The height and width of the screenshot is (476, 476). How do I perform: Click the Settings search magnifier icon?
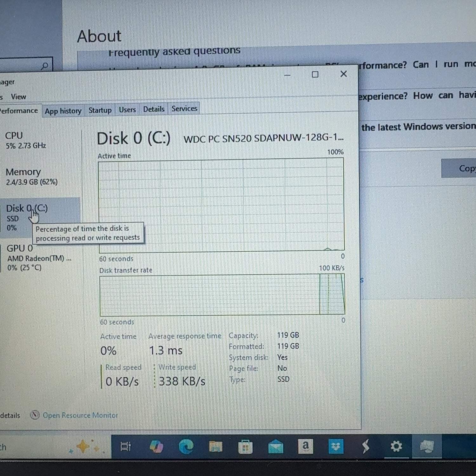click(45, 66)
